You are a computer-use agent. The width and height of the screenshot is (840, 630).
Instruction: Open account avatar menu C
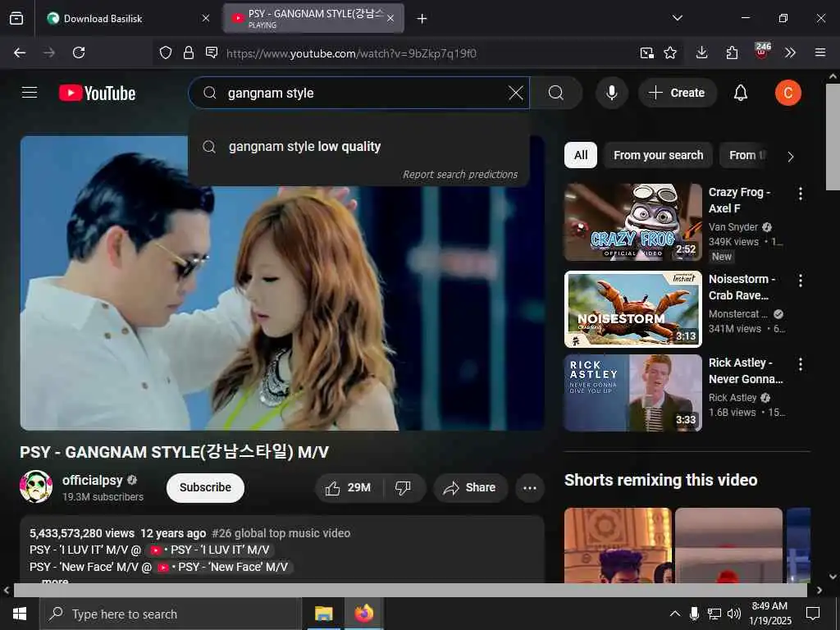click(x=787, y=93)
